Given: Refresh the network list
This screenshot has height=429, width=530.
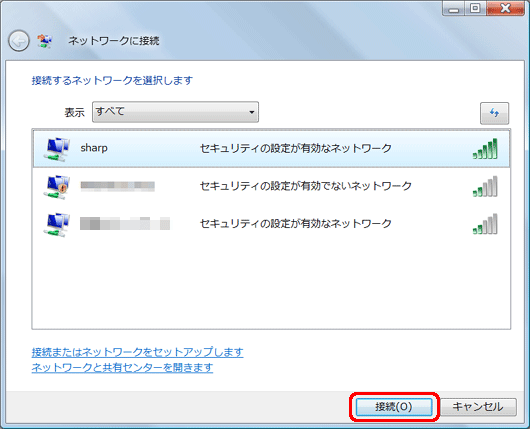Looking at the screenshot, I should 494,113.
